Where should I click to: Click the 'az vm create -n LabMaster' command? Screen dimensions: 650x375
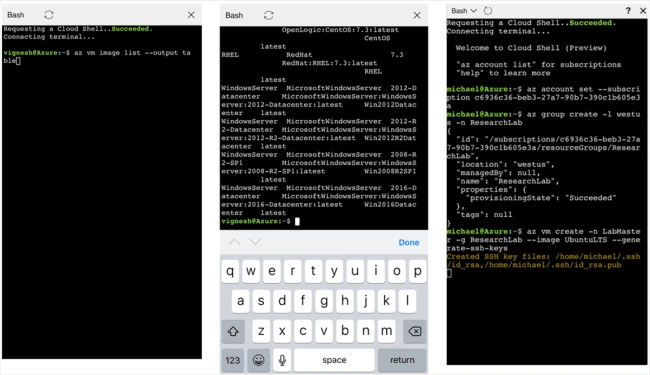point(543,240)
